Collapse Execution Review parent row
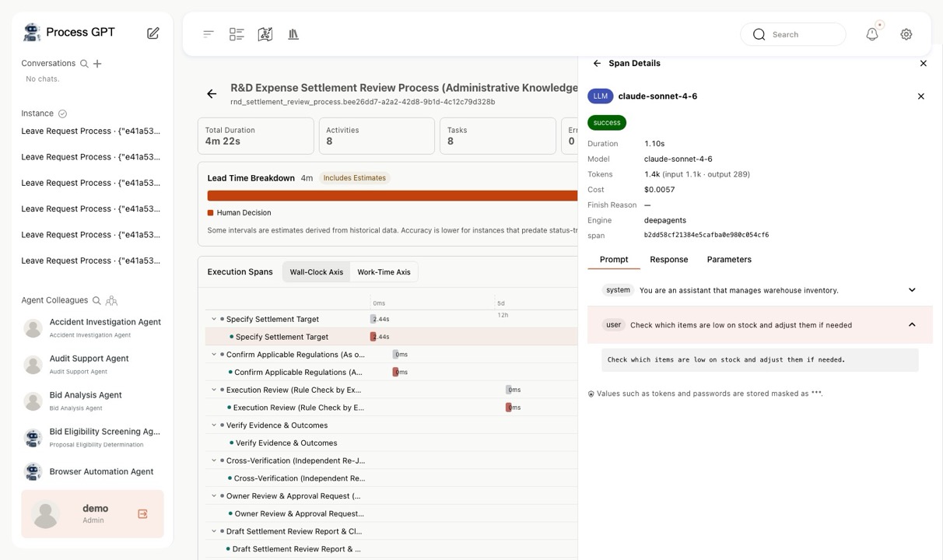The width and height of the screenshot is (943, 560). pyautogui.click(x=214, y=390)
